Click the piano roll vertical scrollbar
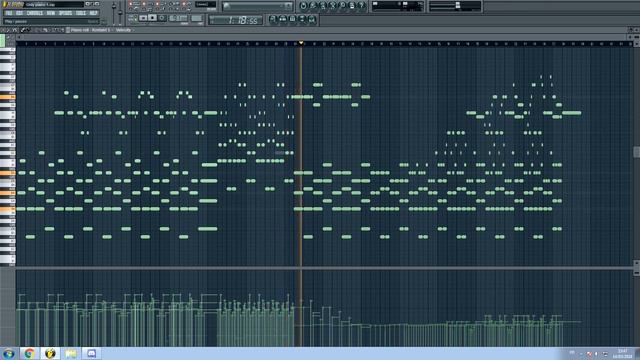The image size is (640, 360). [x=636, y=152]
